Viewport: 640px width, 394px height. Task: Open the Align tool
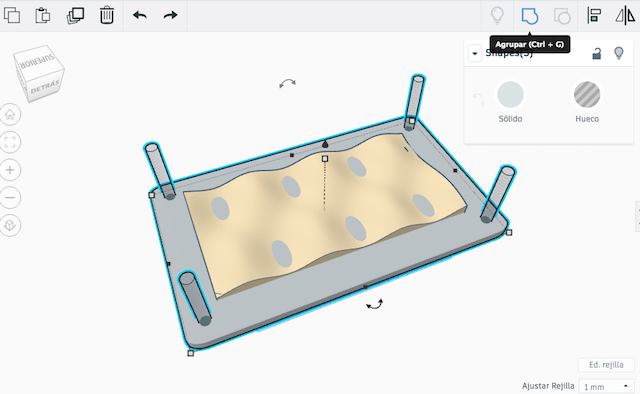point(594,16)
